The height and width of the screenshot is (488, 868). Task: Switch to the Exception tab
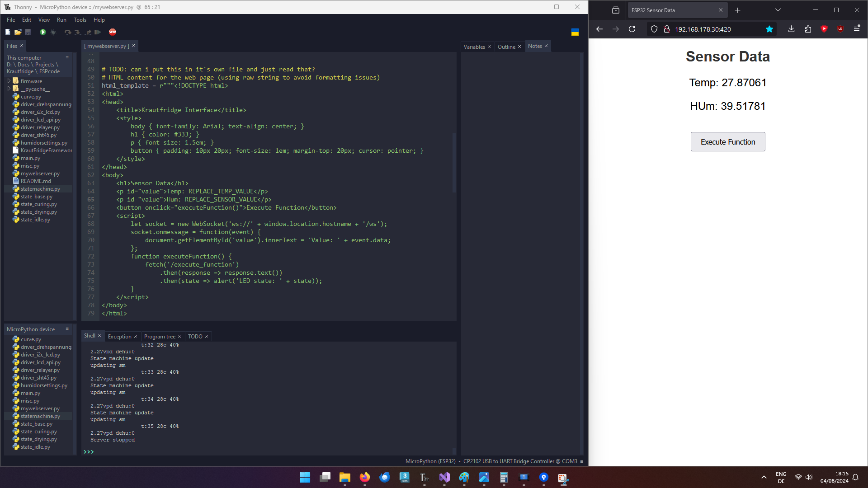[120, 337]
